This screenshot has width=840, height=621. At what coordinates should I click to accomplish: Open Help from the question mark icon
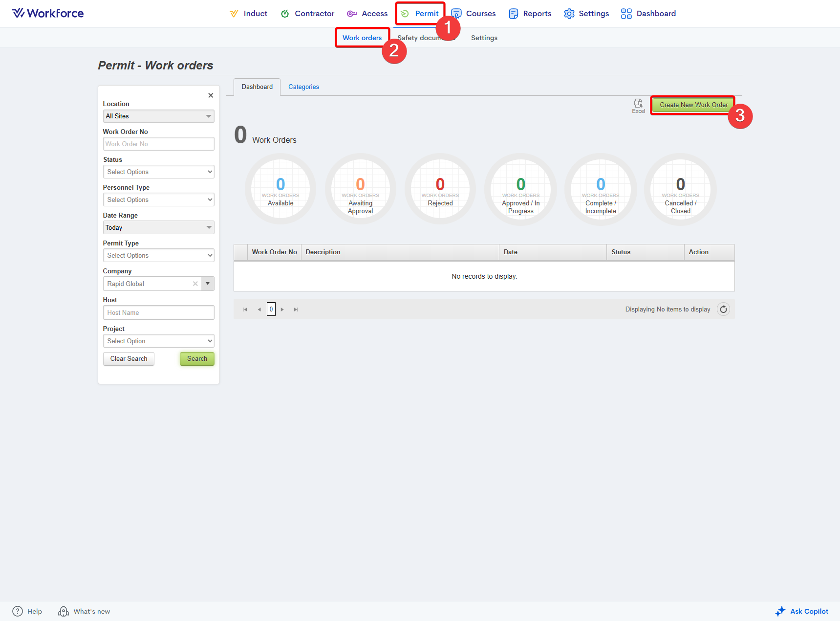(18, 611)
